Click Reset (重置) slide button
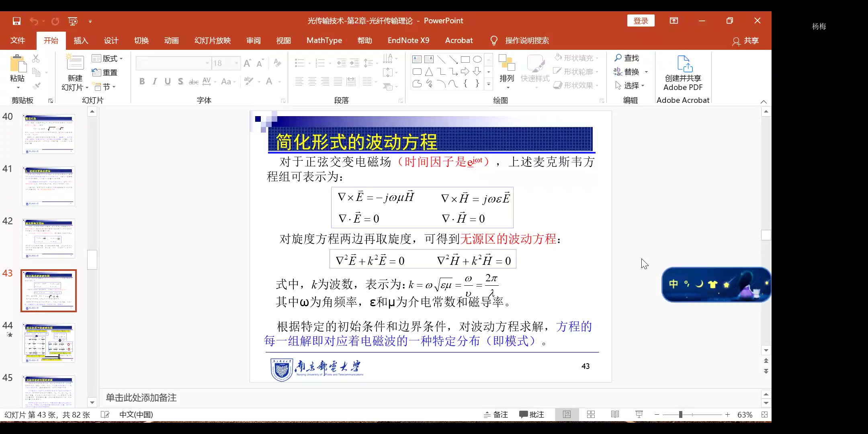 pos(104,72)
